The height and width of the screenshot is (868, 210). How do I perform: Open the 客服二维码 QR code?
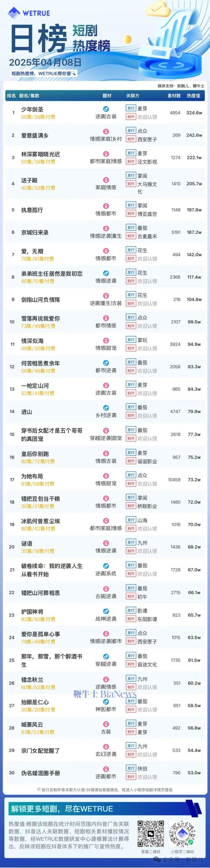point(151,833)
